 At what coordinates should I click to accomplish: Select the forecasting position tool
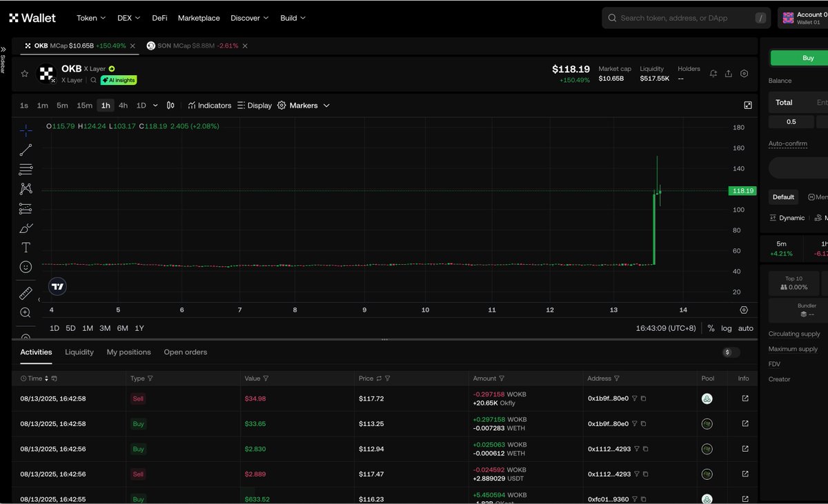point(26,208)
